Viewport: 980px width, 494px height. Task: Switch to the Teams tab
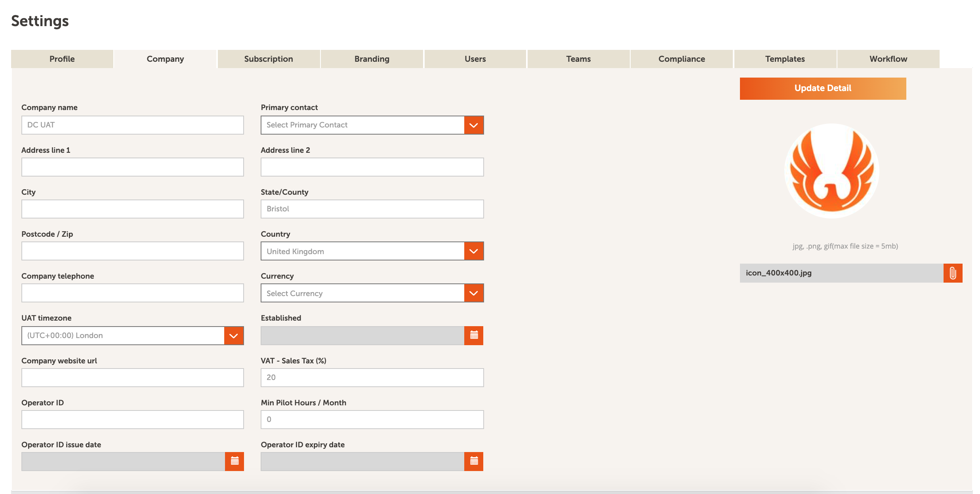click(578, 59)
